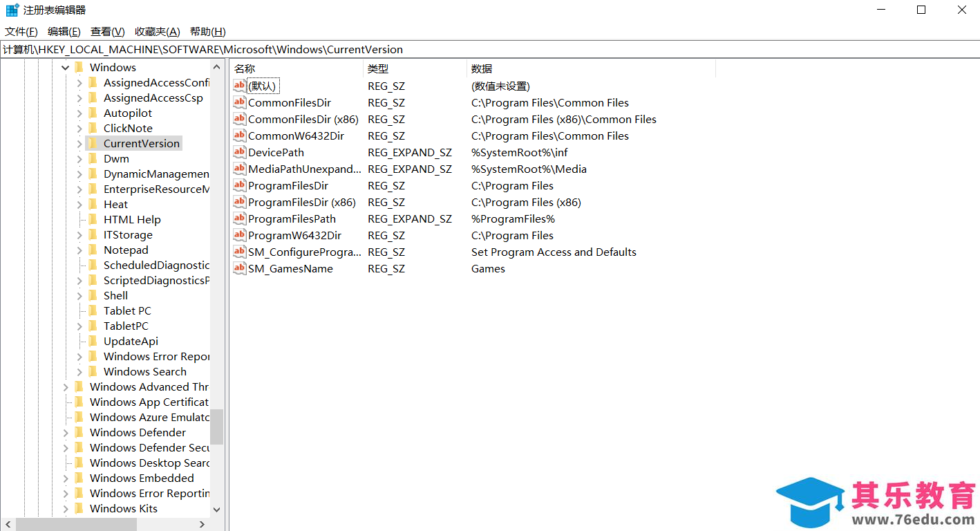
Task: Click the string icon beside (默认) value
Action: pyautogui.click(x=239, y=86)
